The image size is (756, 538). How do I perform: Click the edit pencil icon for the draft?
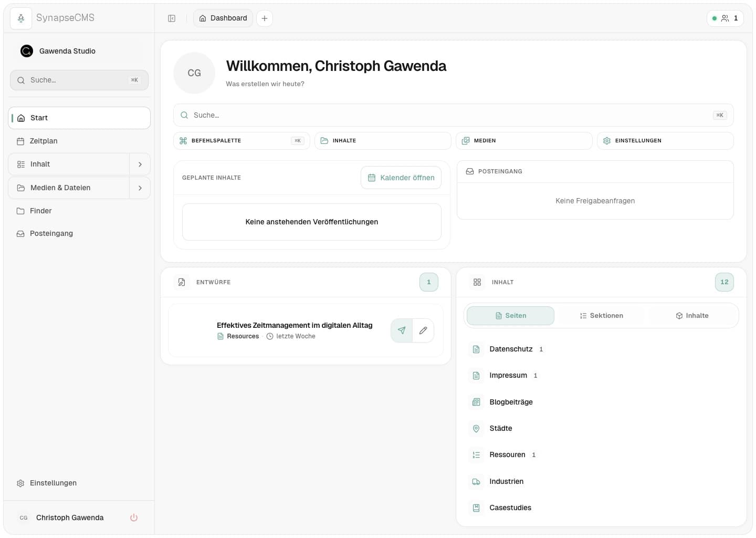click(x=423, y=330)
